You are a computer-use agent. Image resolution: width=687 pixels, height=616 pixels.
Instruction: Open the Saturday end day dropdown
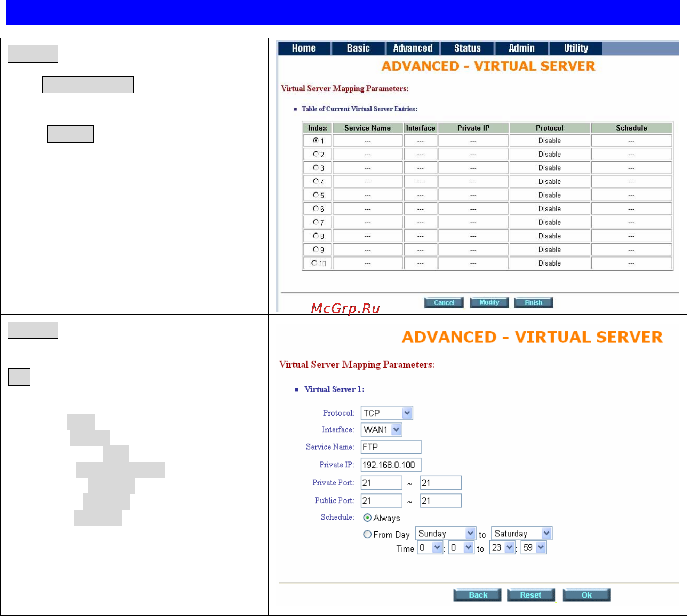(522, 533)
